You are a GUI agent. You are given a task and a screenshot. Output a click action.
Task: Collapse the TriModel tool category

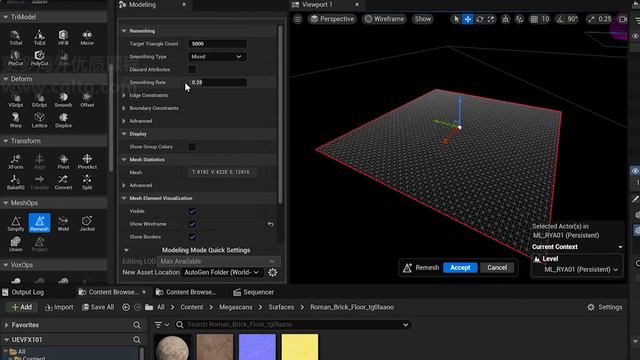click(x=6, y=17)
